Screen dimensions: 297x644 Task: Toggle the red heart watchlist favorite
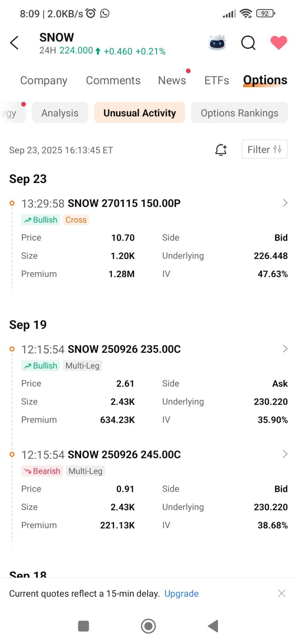click(x=279, y=42)
